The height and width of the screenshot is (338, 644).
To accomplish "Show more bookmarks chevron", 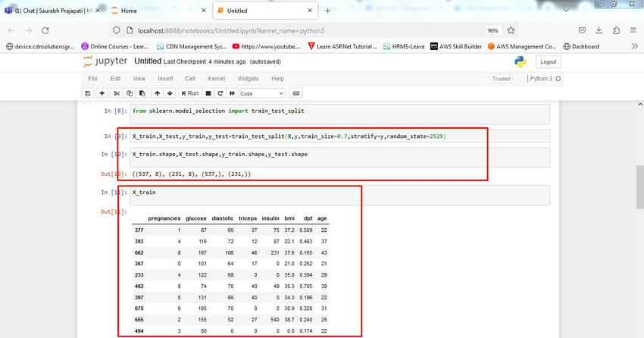I will coord(635,46).
